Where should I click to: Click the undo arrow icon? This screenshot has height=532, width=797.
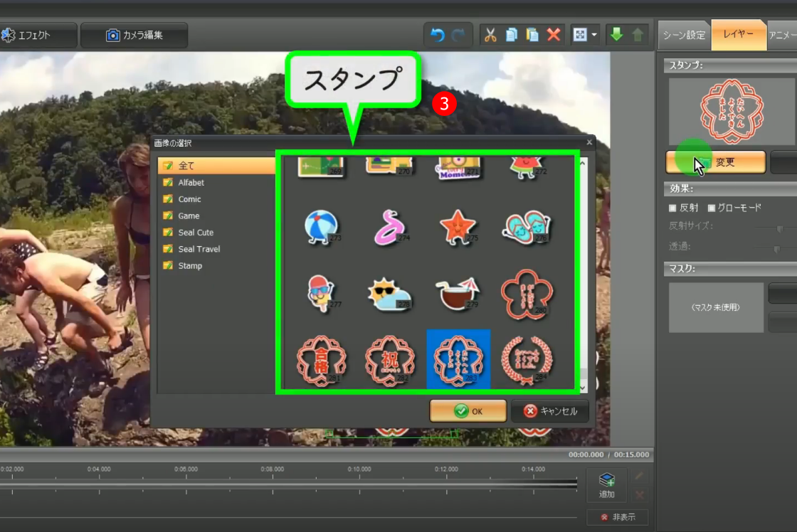[438, 35]
